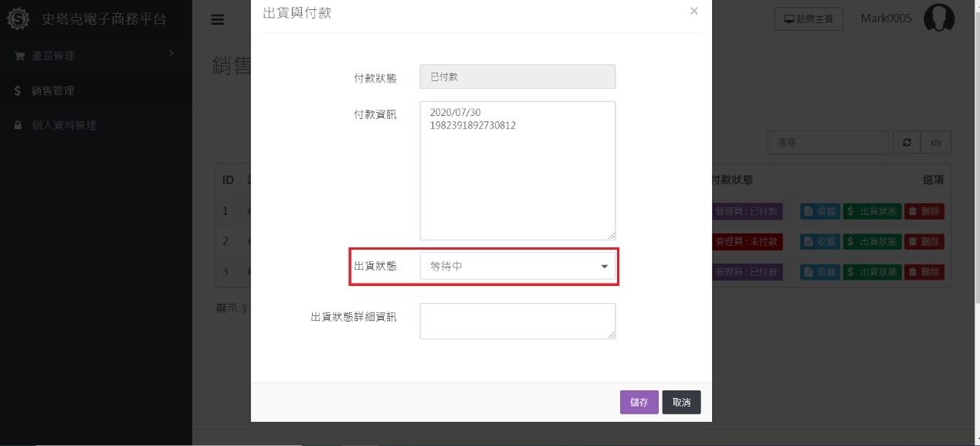Screen dimensions: 980x446
Task: Export the table with the xls button
Action: (x=935, y=143)
